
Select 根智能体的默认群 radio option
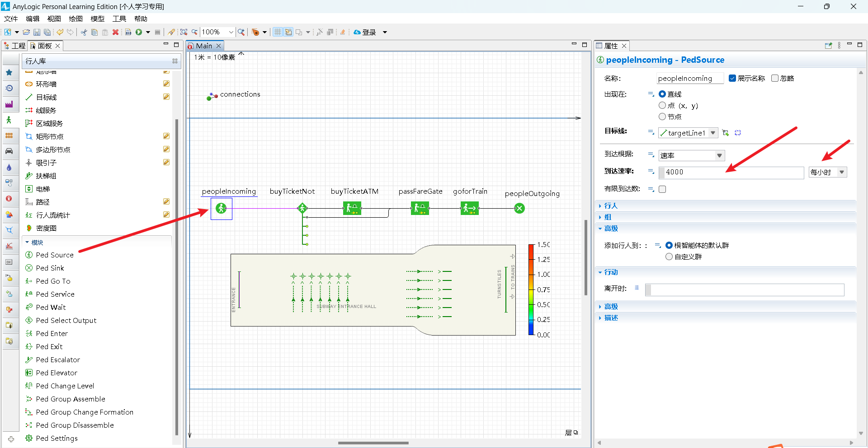tap(669, 245)
